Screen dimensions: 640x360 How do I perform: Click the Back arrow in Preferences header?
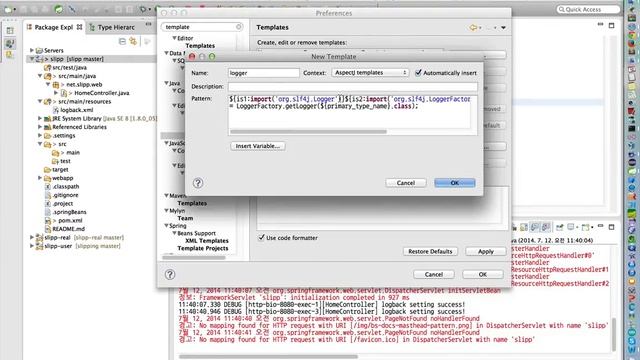(473, 27)
